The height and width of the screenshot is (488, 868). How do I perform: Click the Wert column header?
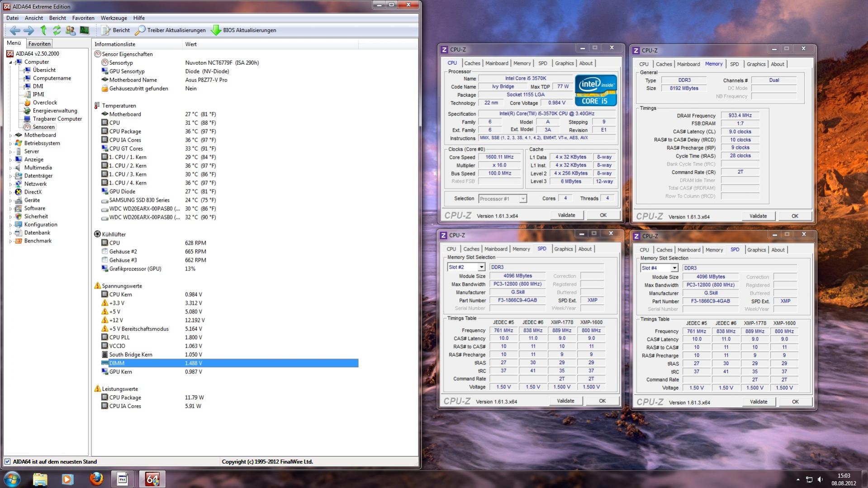pos(270,44)
